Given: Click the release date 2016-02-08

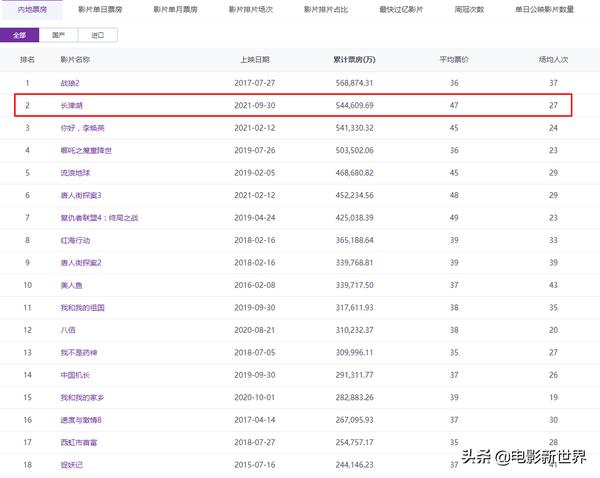Looking at the screenshot, I should 254,285.
